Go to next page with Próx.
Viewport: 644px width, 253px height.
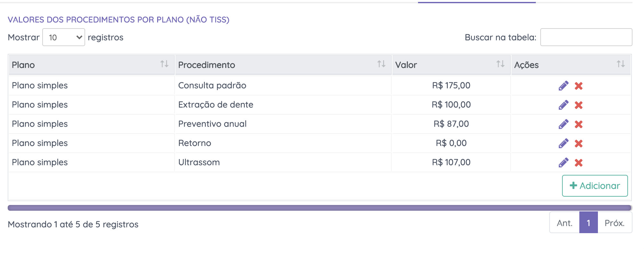(615, 223)
